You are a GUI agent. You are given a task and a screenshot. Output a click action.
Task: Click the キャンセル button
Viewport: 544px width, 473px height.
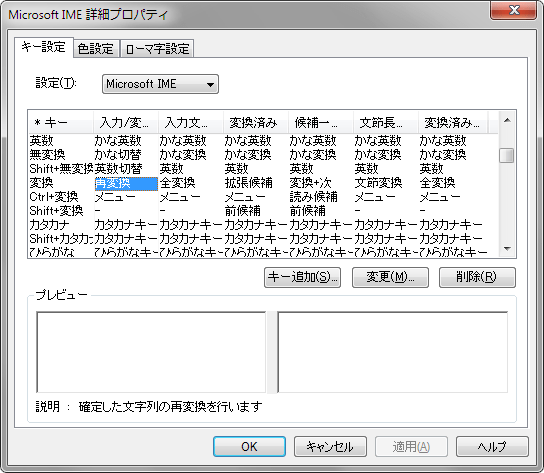(330, 446)
